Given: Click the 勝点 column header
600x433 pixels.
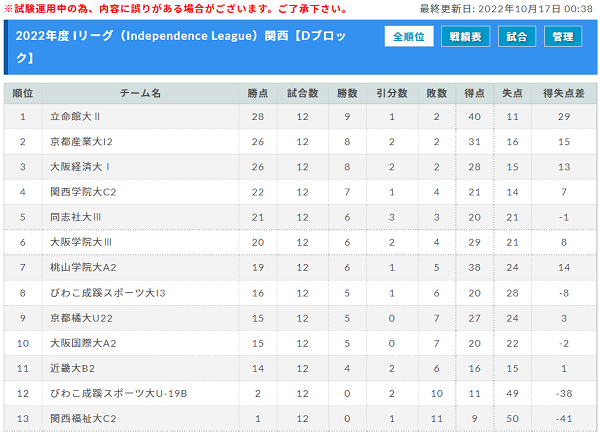Looking at the screenshot, I should pos(258,93).
